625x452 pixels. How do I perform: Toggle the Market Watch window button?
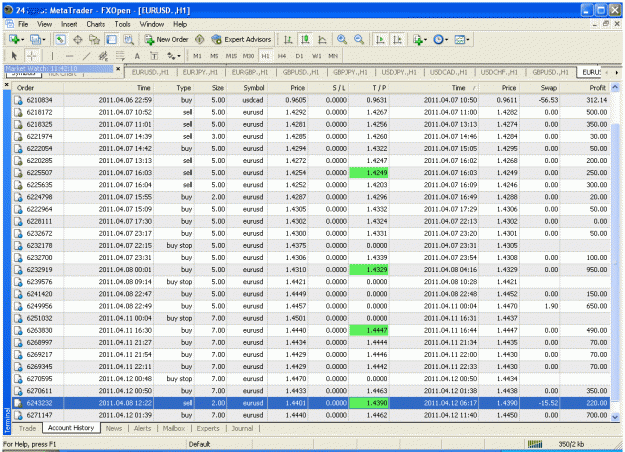coord(61,39)
